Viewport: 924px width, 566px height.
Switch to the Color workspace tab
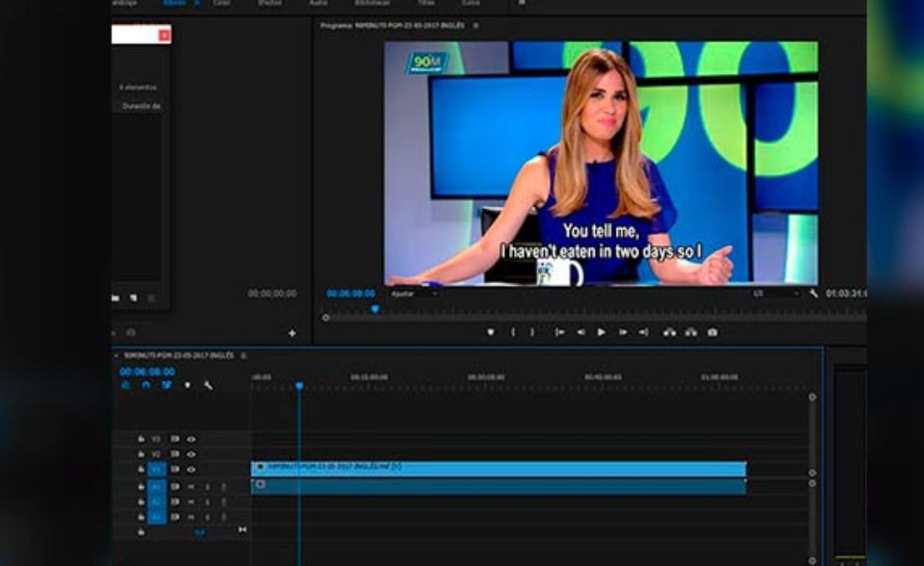220,4
